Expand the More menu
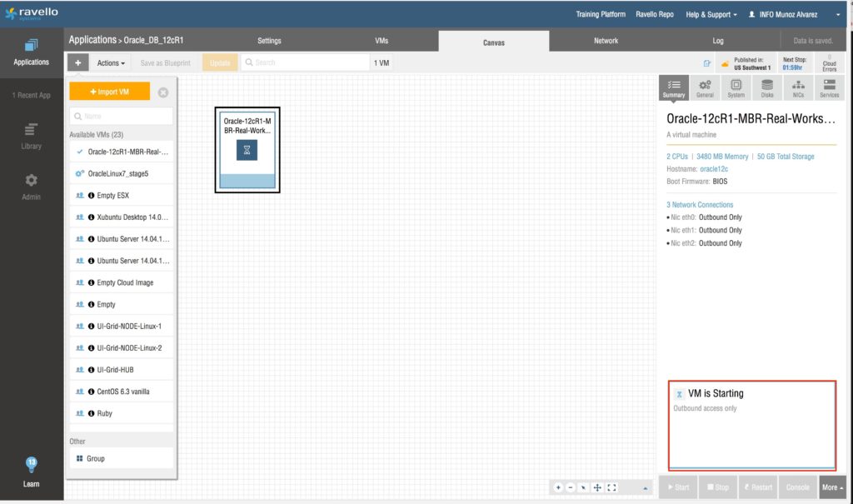853x504 pixels. pyautogui.click(x=832, y=487)
